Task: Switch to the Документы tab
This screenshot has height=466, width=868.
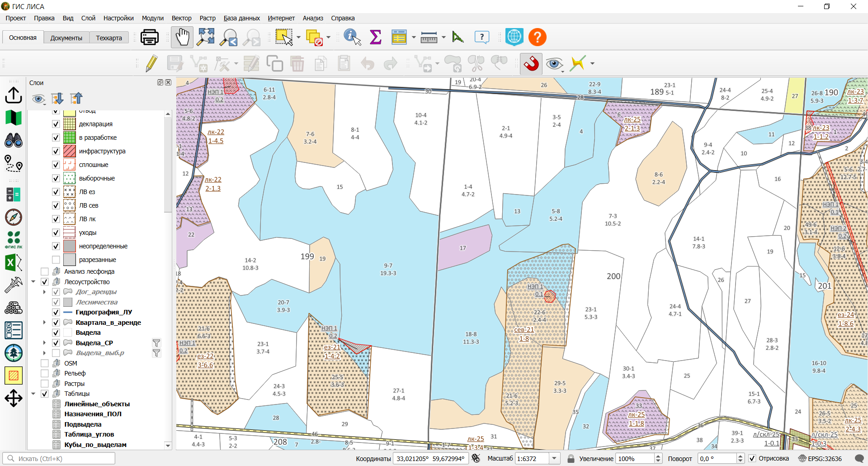Action: [x=66, y=38]
